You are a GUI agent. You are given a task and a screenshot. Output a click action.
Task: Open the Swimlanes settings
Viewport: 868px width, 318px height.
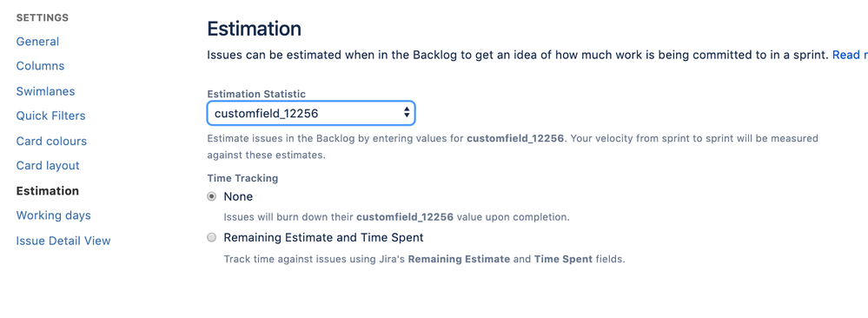[x=45, y=91]
